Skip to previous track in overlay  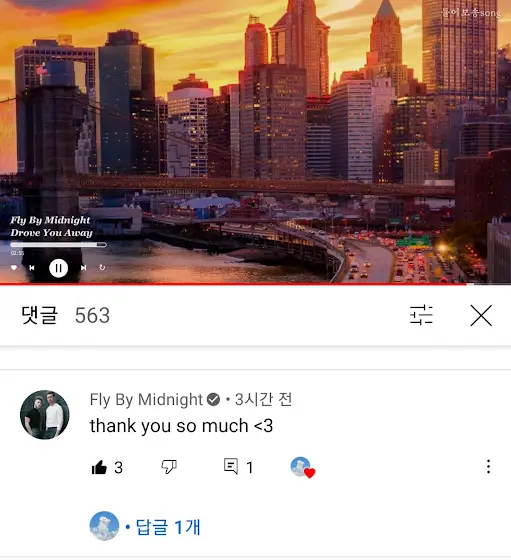[32, 268]
